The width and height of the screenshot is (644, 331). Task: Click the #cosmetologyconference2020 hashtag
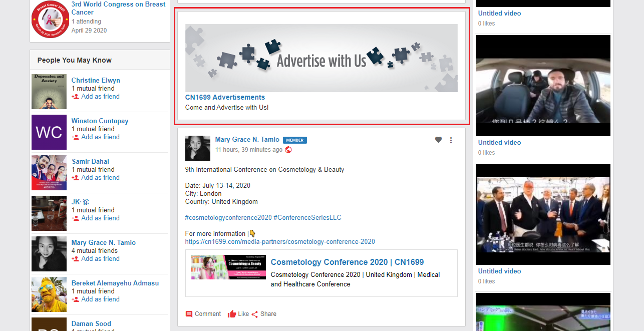pos(228,217)
